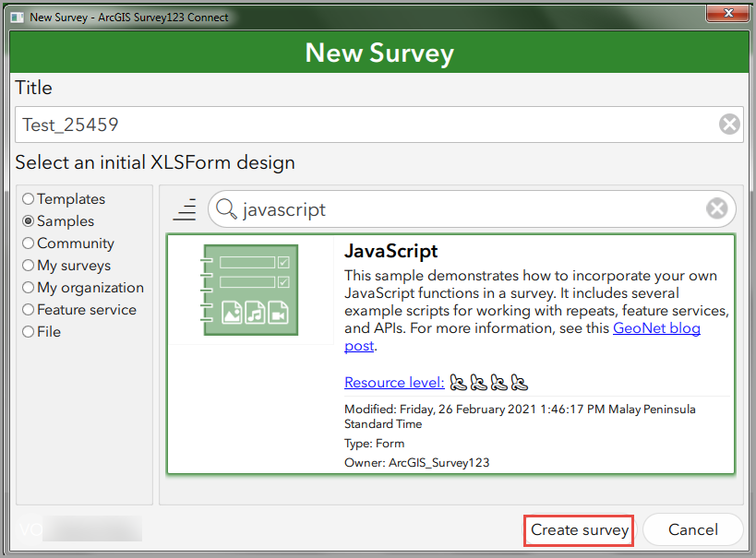Select the JavaScript sample thumbnail
756x558 pixels.
pos(250,291)
